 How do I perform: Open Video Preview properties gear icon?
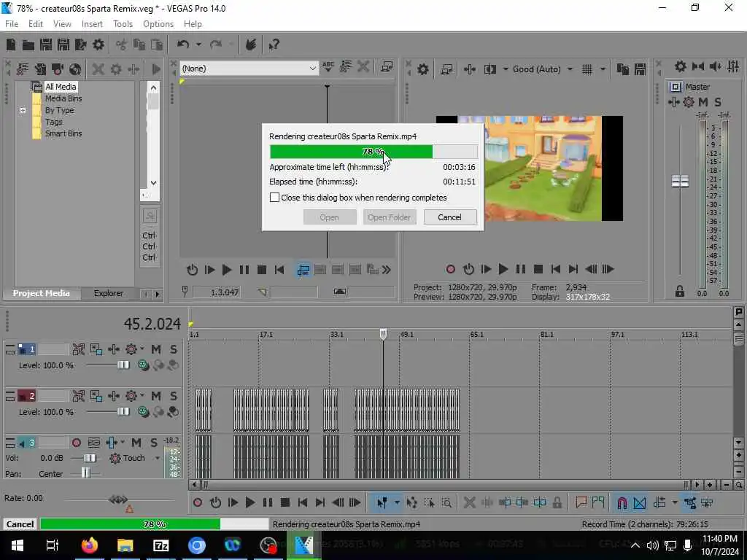(422, 69)
